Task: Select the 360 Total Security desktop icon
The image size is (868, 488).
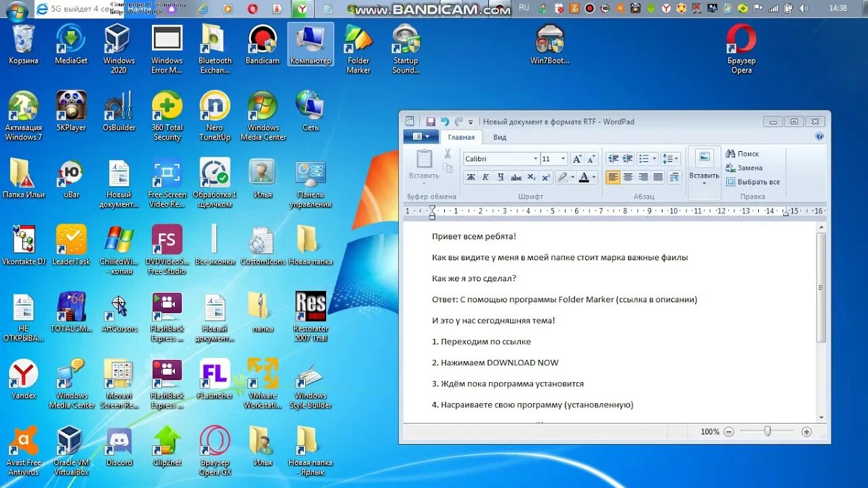Action: point(167,116)
